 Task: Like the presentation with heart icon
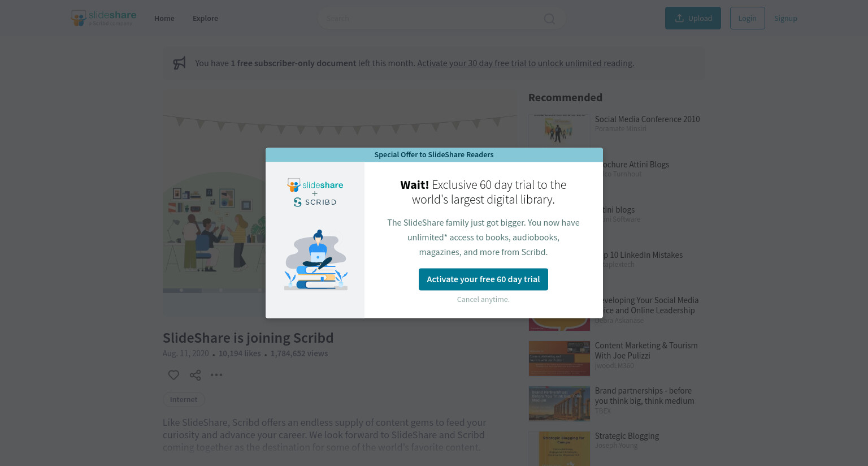click(173, 375)
